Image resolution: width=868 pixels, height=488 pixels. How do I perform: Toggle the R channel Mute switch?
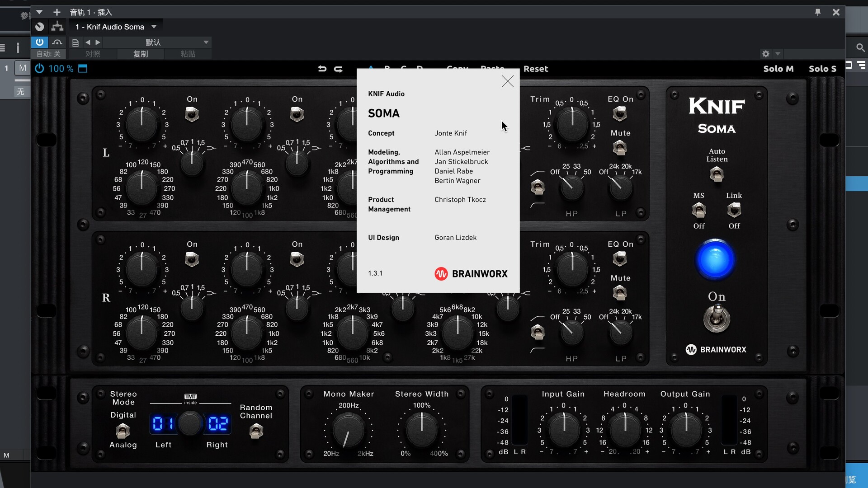(620, 293)
